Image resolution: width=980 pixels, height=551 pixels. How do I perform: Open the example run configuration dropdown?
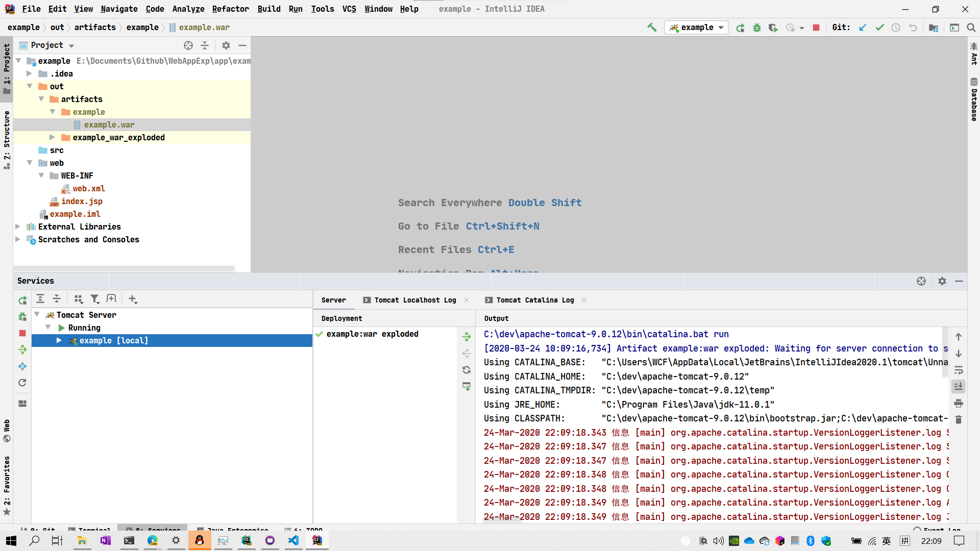(x=697, y=28)
